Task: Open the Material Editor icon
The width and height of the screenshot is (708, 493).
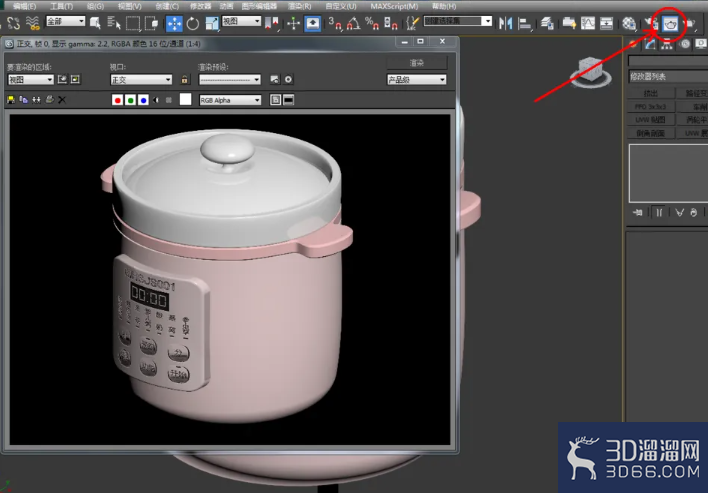Action: (629, 23)
